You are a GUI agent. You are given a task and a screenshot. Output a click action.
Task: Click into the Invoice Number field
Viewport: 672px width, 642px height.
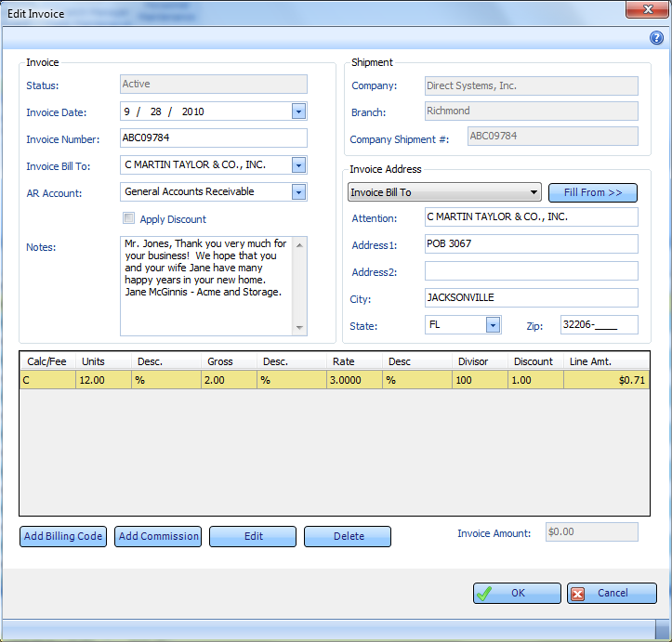(x=213, y=138)
